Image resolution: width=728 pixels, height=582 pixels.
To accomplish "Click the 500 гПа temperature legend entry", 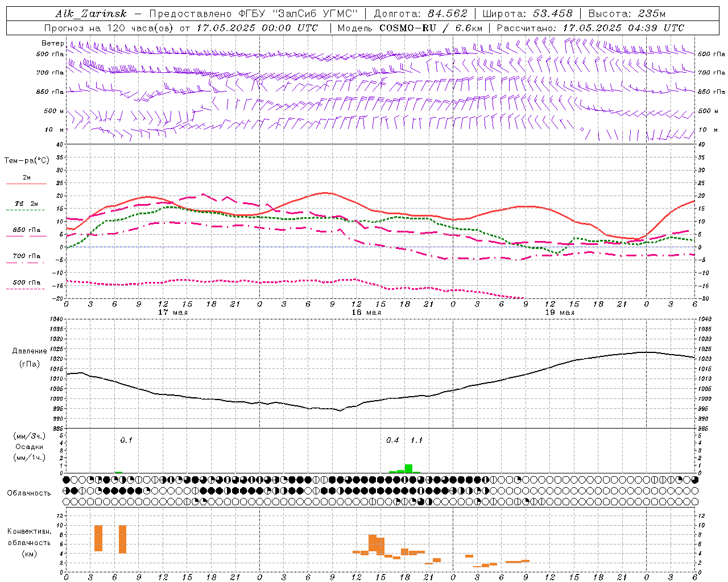I will pos(27,282).
